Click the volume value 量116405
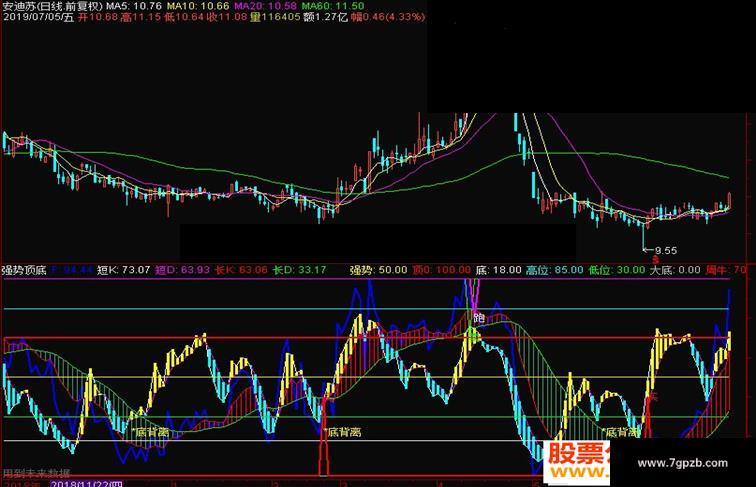The image size is (756, 487). click(275, 17)
